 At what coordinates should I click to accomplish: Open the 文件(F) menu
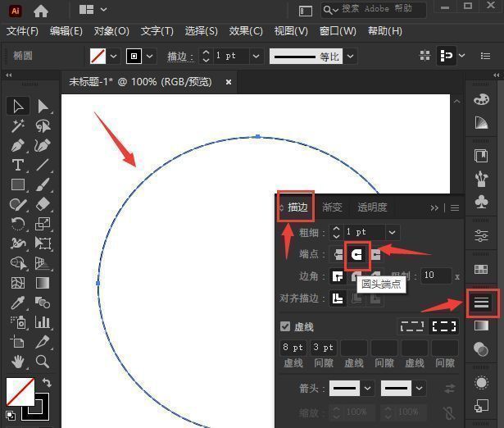[x=22, y=31]
